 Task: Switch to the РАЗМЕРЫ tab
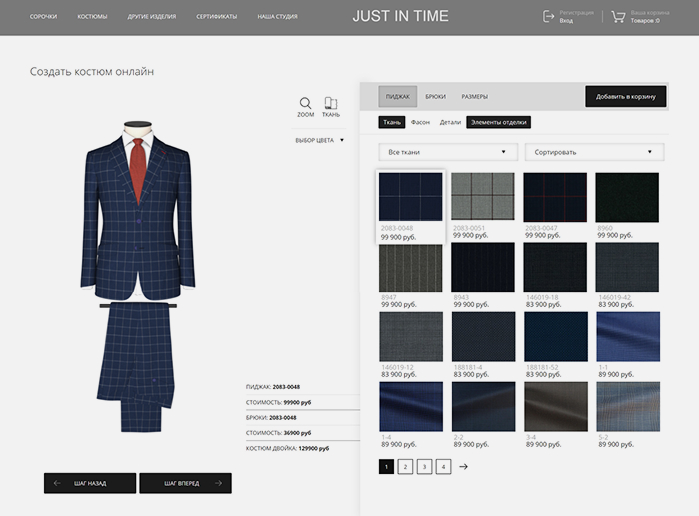[474, 96]
